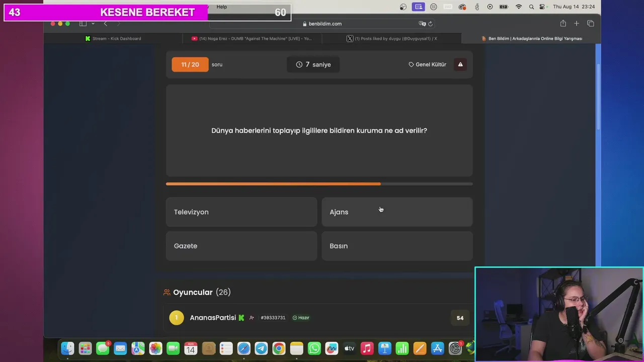Click AnanasPartisi player name
The image size is (644, 362).
pyautogui.click(x=213, y=318)
